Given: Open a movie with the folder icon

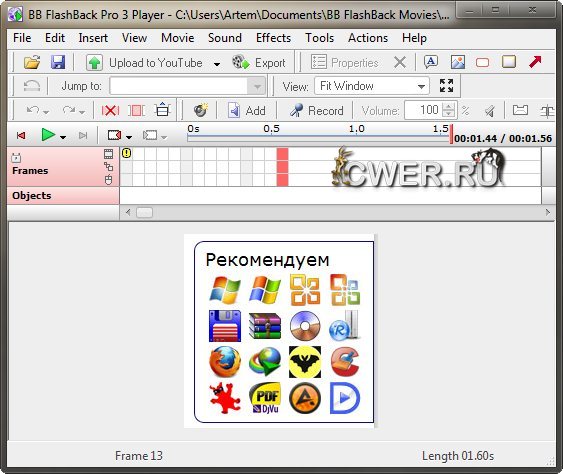Looking at the screenshot, I should pos(32,62).
